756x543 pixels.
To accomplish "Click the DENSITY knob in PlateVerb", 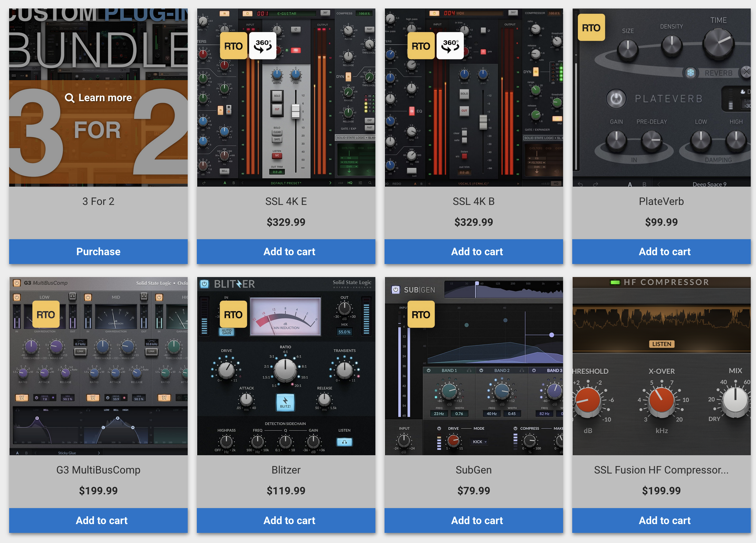I will click(x=671, y=45).
